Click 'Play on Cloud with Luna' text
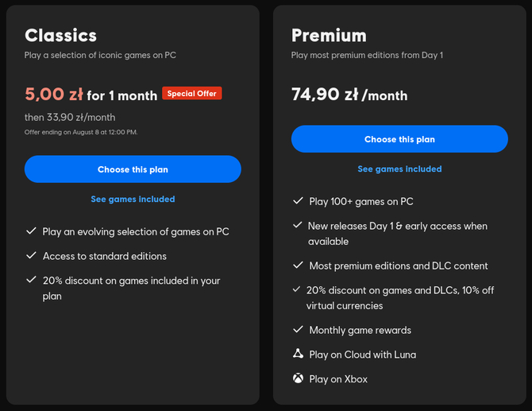532x411 pixels. coord(362,355)
